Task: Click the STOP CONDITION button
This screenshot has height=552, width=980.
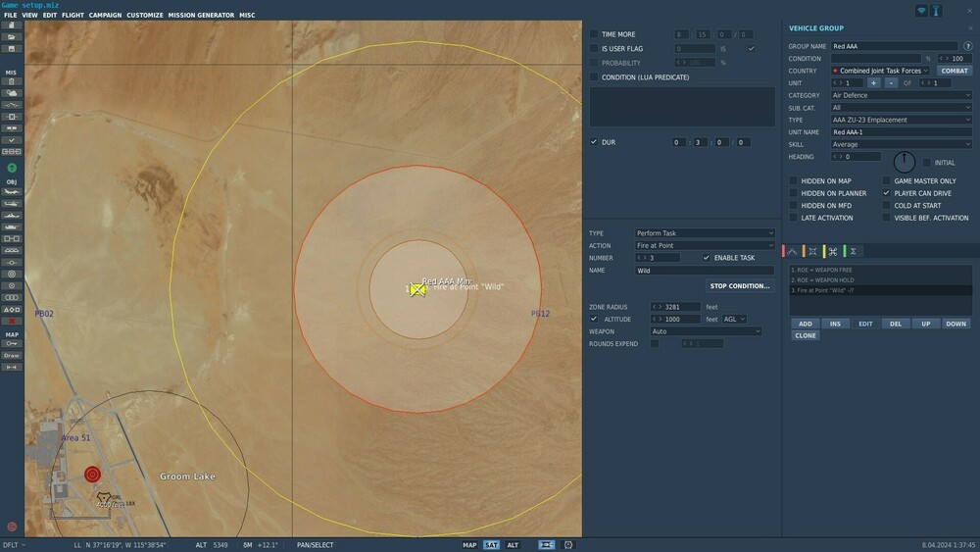Action: [740, 286]
